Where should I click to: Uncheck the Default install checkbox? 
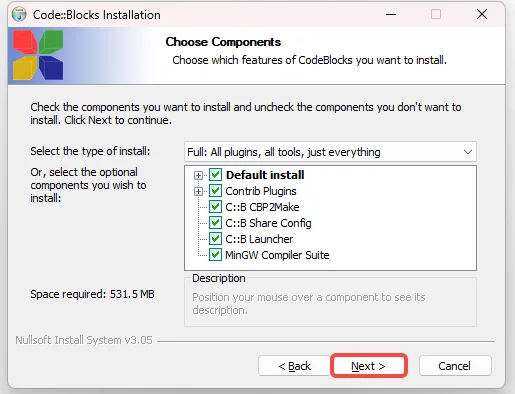[215, 175]
